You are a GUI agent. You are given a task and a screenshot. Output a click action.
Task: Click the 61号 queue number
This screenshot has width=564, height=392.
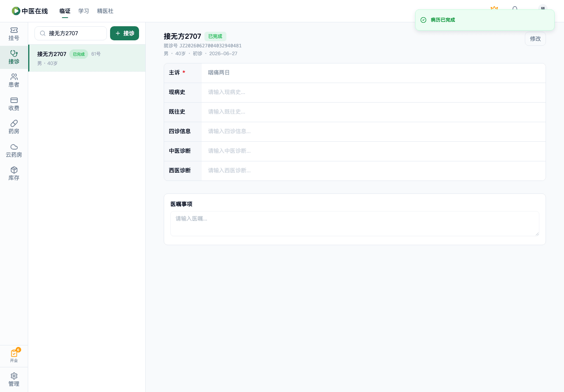[x=96, y=54]
